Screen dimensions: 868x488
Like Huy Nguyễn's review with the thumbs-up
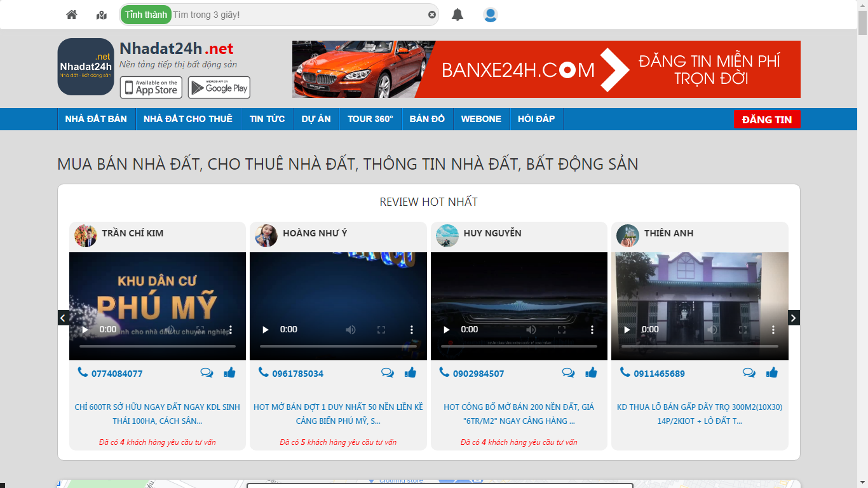[591, 372]
